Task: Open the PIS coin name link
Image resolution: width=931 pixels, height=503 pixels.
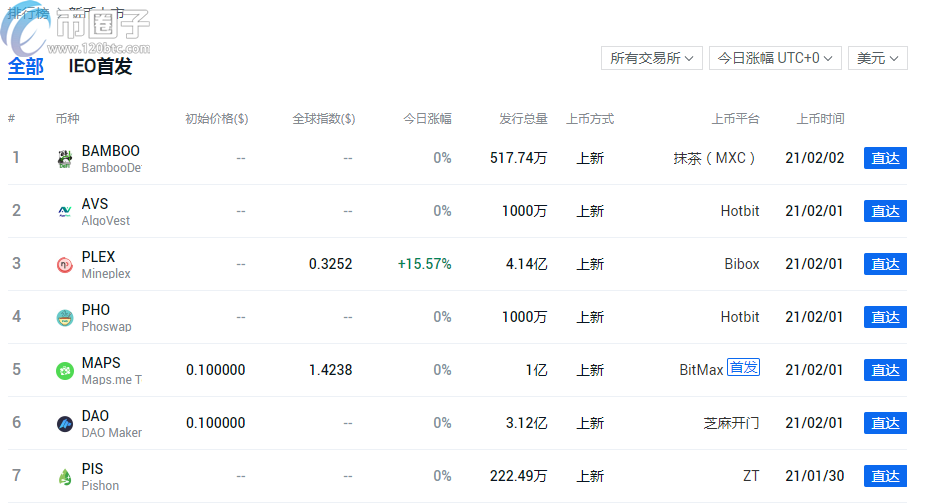Action: pos(92,469)
